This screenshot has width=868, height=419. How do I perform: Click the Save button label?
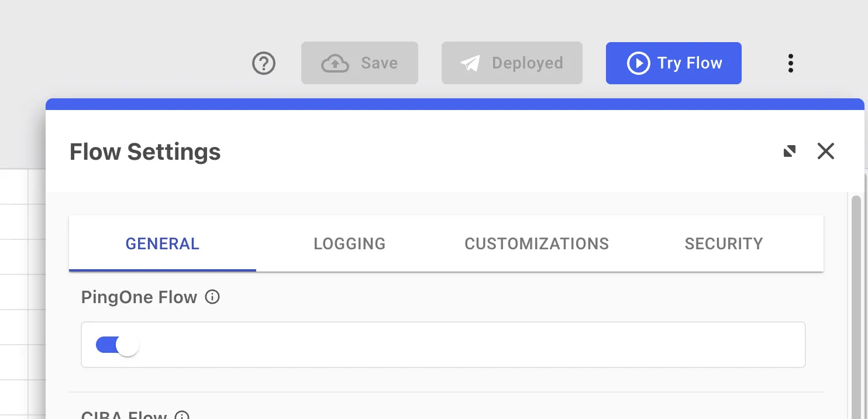point(380,63)
